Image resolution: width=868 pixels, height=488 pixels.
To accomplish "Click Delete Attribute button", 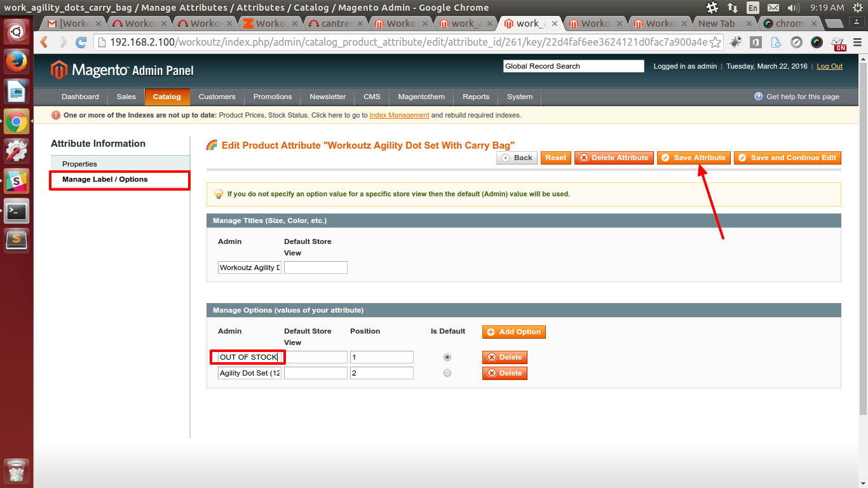I will click(614, 158).
